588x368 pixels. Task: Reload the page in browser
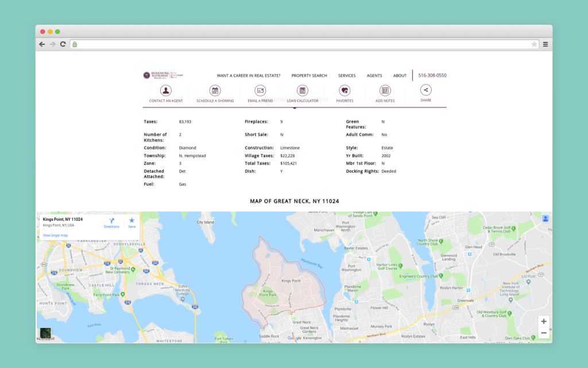(x=63, y=44)
